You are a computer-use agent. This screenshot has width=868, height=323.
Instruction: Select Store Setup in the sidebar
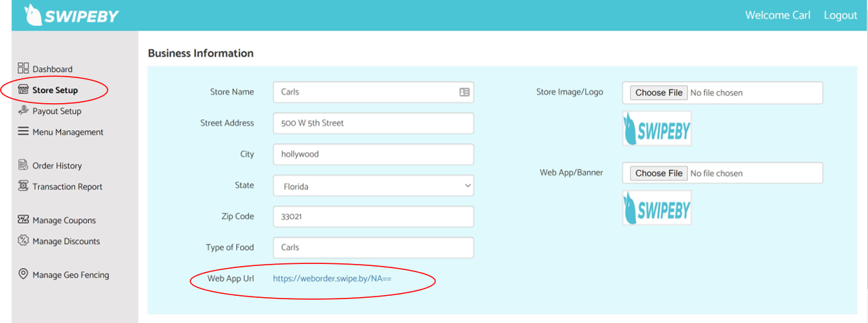point(55,90)
